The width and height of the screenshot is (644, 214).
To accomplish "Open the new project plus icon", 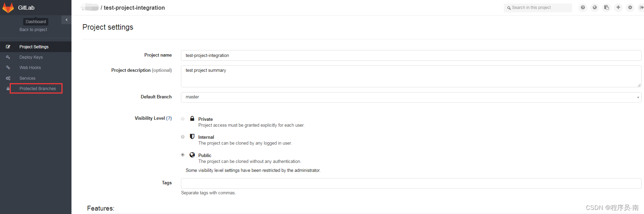I will (x=618, y=7).
